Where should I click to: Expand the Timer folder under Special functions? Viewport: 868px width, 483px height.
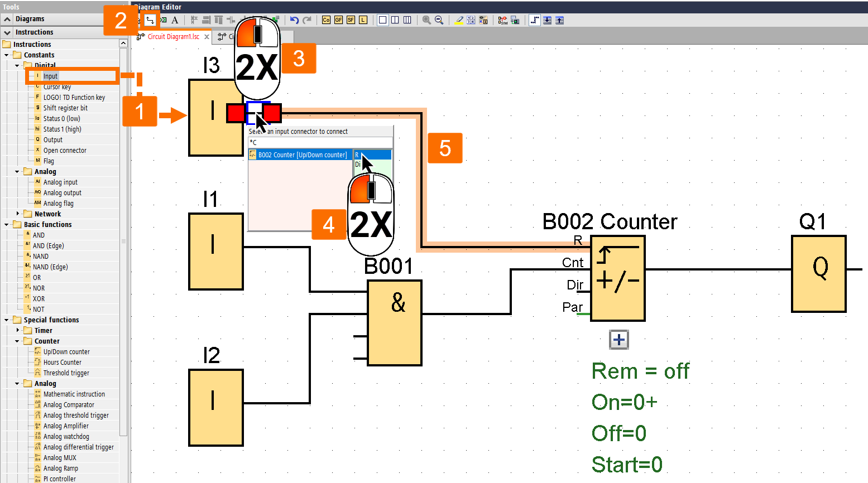coord(17,330)
